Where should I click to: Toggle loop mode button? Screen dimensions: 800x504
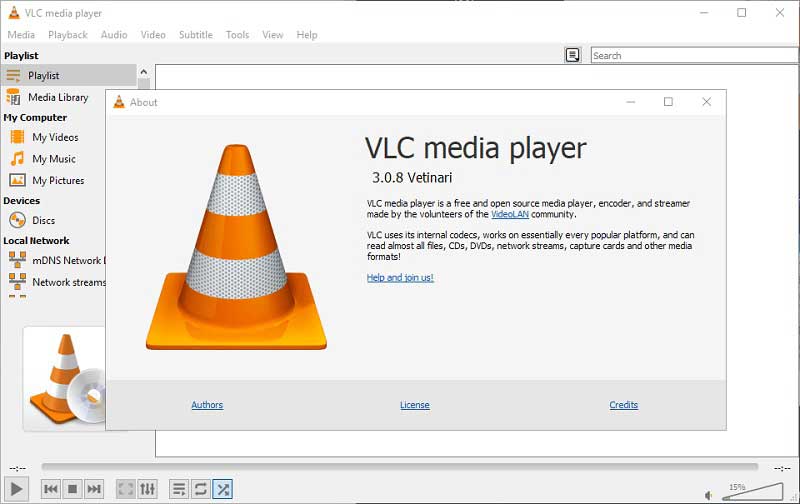(201, 489)
